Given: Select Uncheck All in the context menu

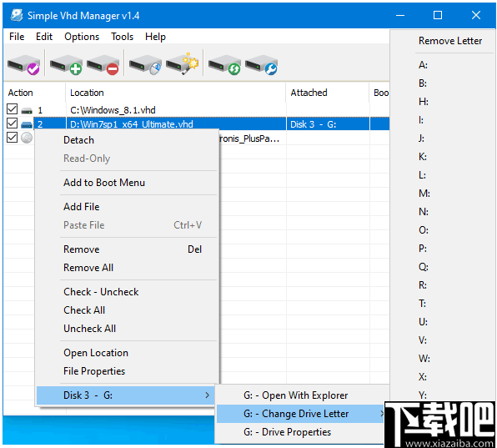Looking at the screenshot, I should pyautogui.click(x=127, y=329).
